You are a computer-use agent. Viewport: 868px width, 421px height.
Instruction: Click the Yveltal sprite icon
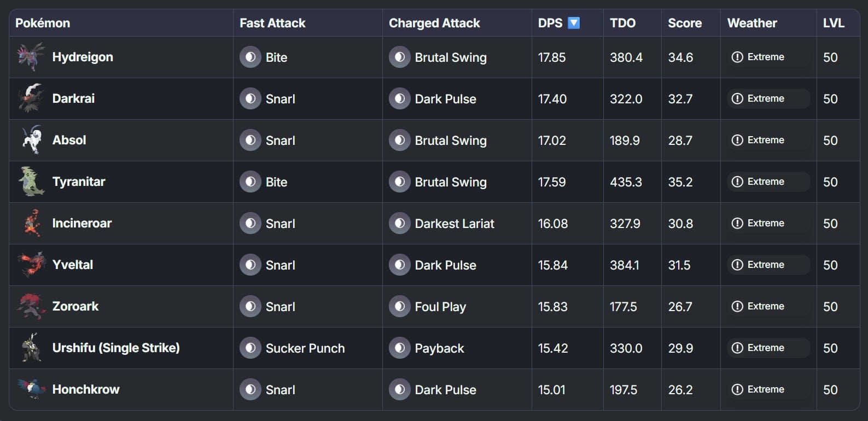tap(31, 265)
